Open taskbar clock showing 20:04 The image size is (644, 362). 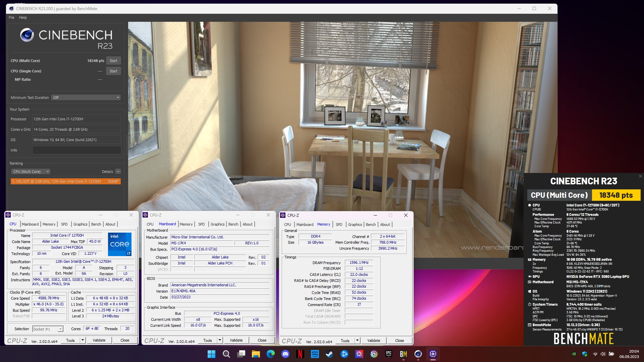point(629,354)
